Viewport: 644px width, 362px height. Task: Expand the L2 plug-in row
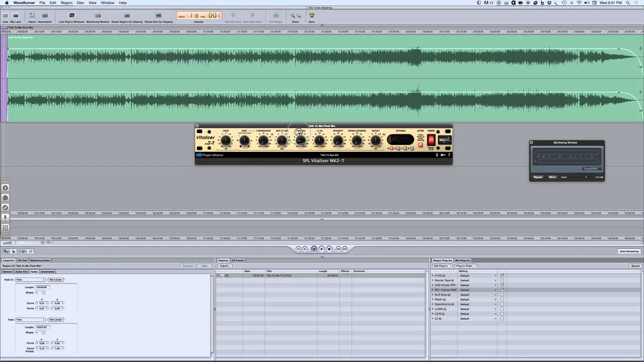point(433,318)
